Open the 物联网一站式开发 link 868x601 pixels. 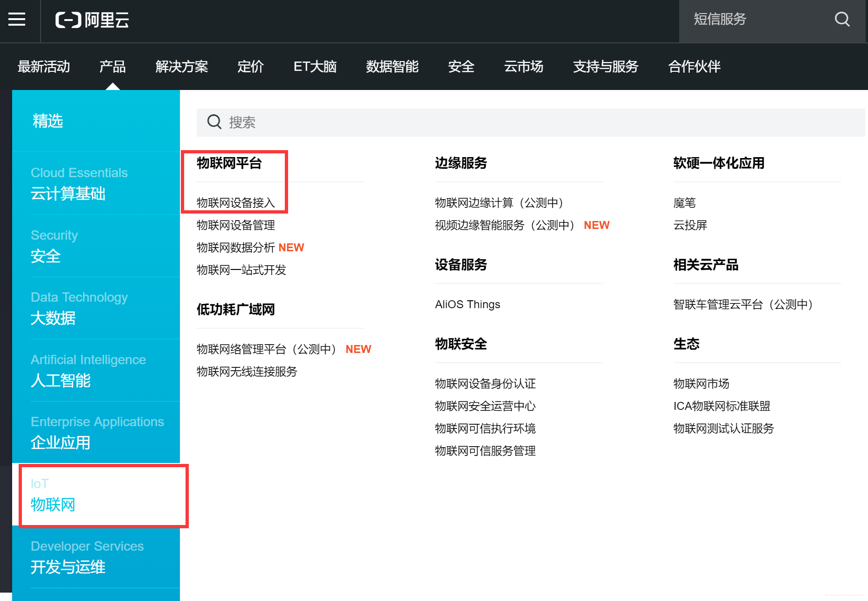(x=241, y=270)
